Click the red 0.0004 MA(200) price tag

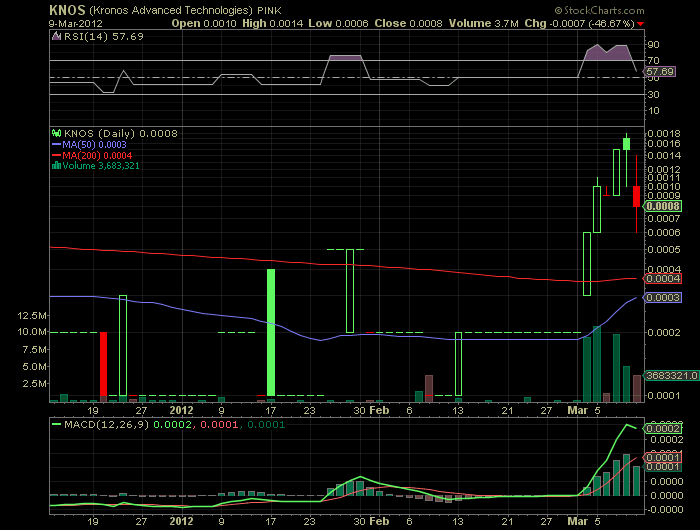click(x=662, y=279)
